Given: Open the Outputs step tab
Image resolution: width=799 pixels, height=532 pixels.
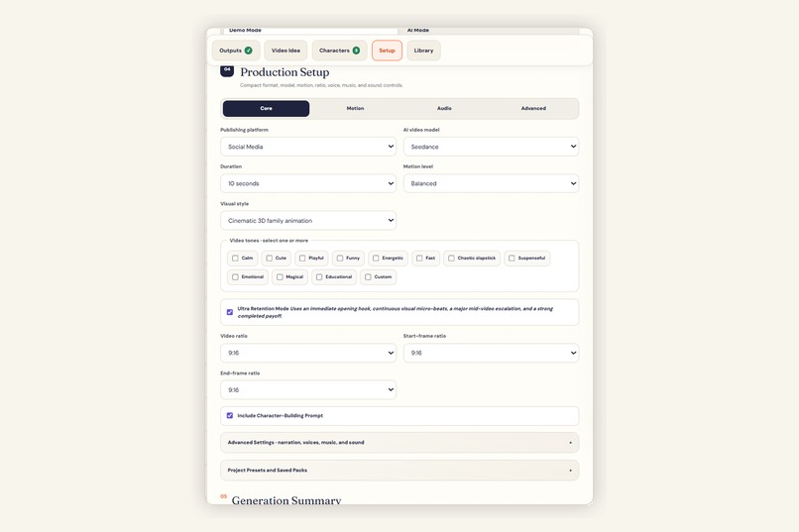Looking at the screenshot, I should [x=236, y=51].
